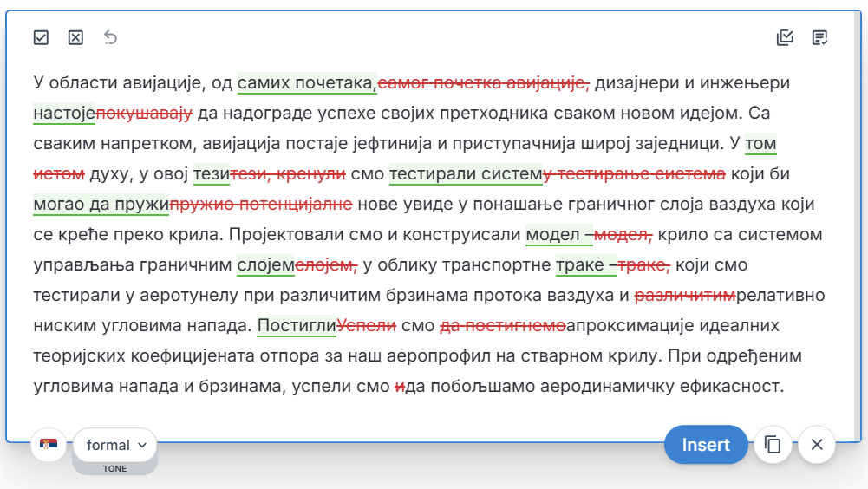This screenshot has height=489, width=868.
Task: Click the text review icon at top right
Action: [x=819, y=37]
